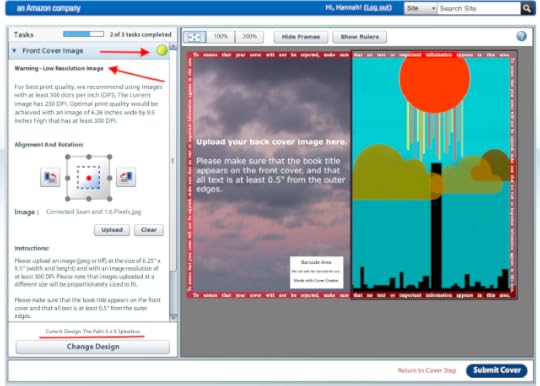Screen dimensions: 540x386
Task: Click the rotate left icon
Action: pyautogui.click(x=50, y=177)
